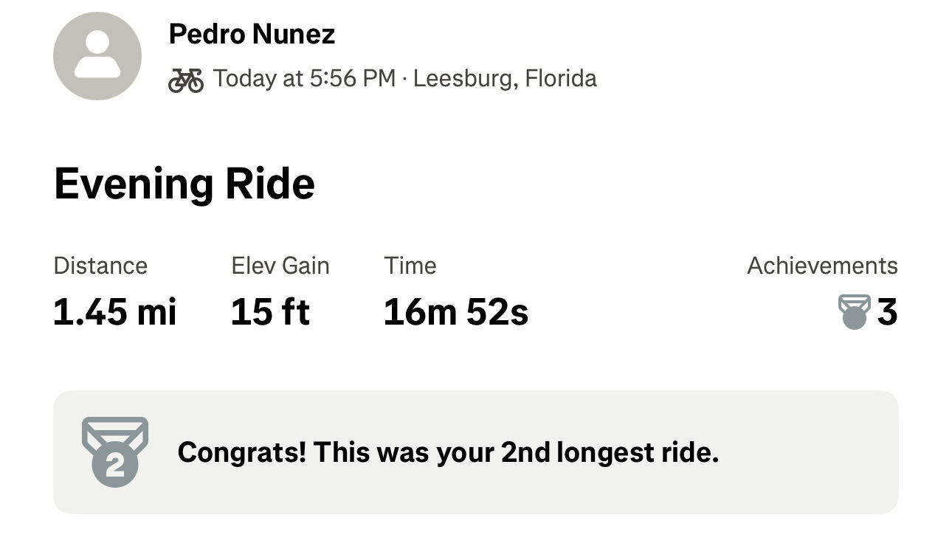Click the second place medal badge
The height and width of the screenshot is (560, 952).
[115, 452]
